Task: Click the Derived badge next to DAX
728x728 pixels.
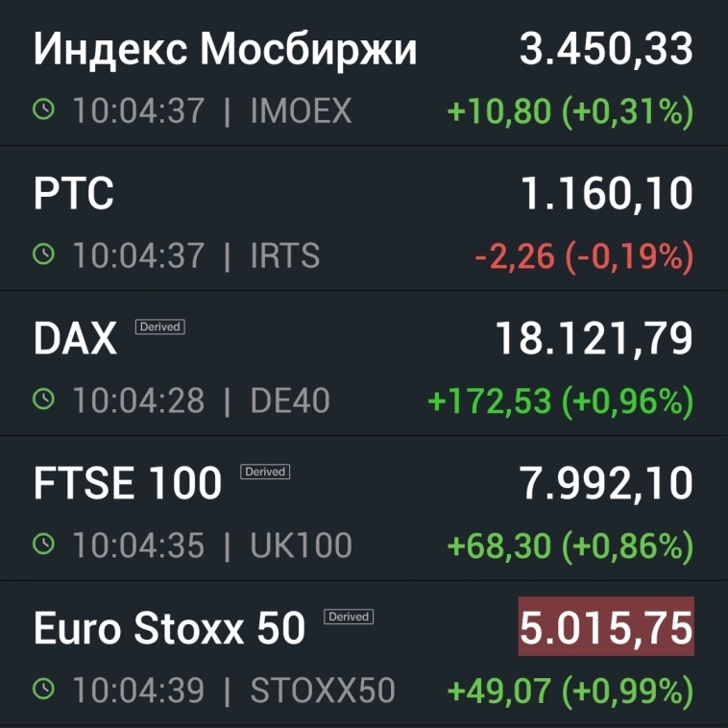Action: [x=159, y=327]
